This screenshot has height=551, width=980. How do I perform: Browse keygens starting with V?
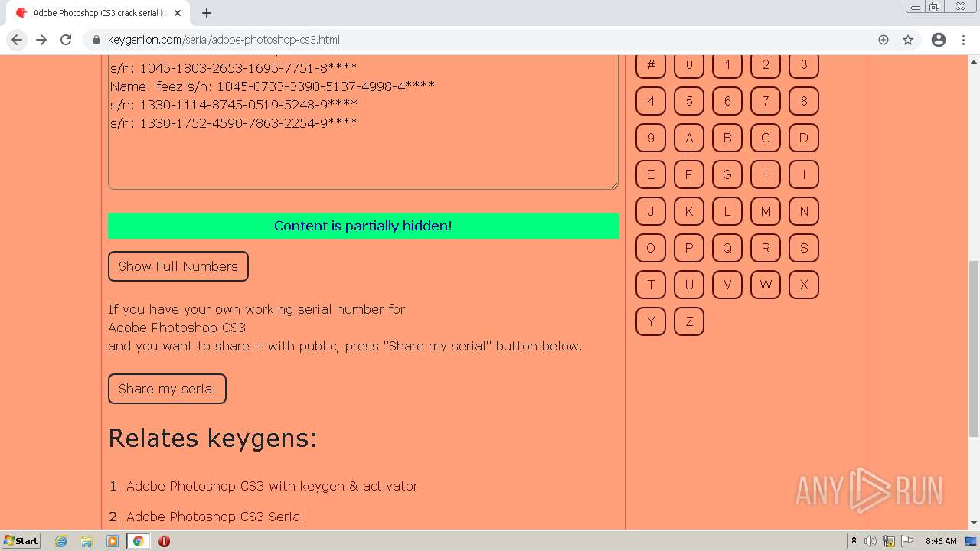click(727, 285)
